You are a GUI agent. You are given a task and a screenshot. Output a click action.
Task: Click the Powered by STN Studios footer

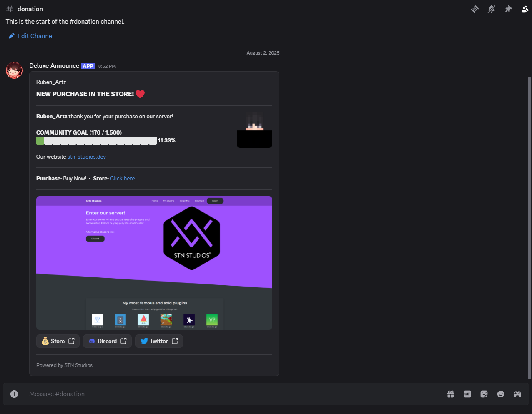(65, 365)
